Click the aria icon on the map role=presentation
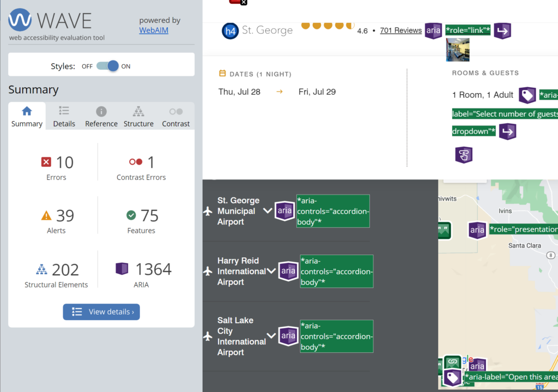This screenshot has width=558, height=392. [x=477, y=230]
